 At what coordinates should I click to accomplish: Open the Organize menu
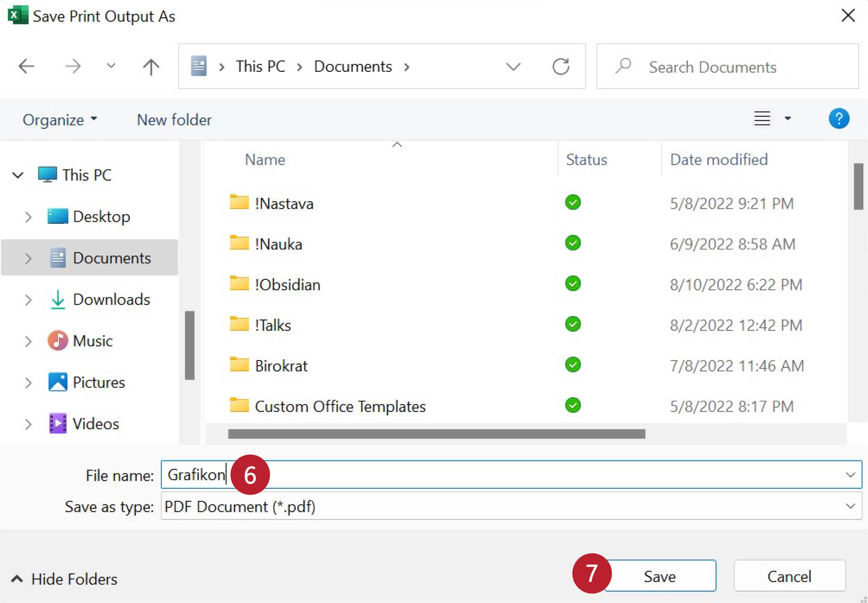click(60, 120)
